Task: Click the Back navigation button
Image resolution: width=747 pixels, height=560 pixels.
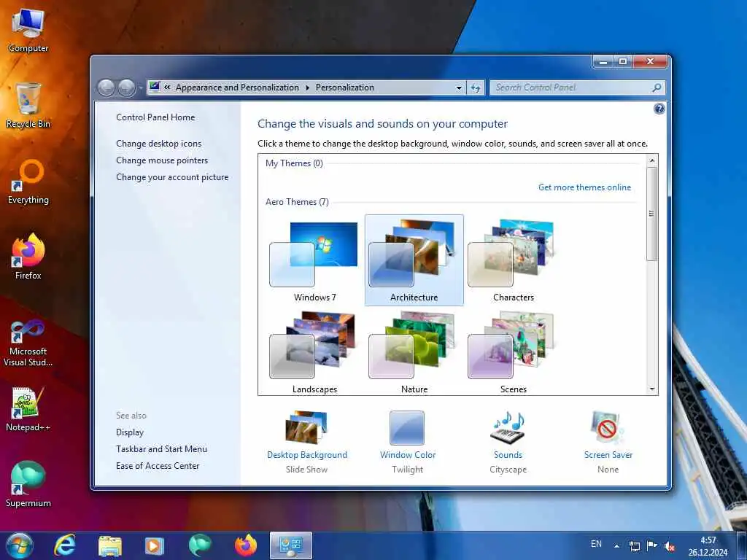Action: pyautogui.click(x=107, y=87)
